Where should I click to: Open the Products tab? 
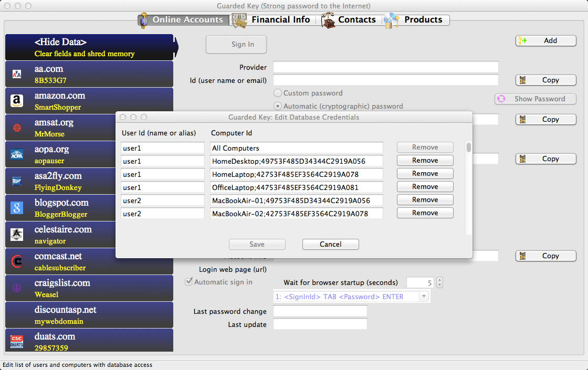pos(416,20)
